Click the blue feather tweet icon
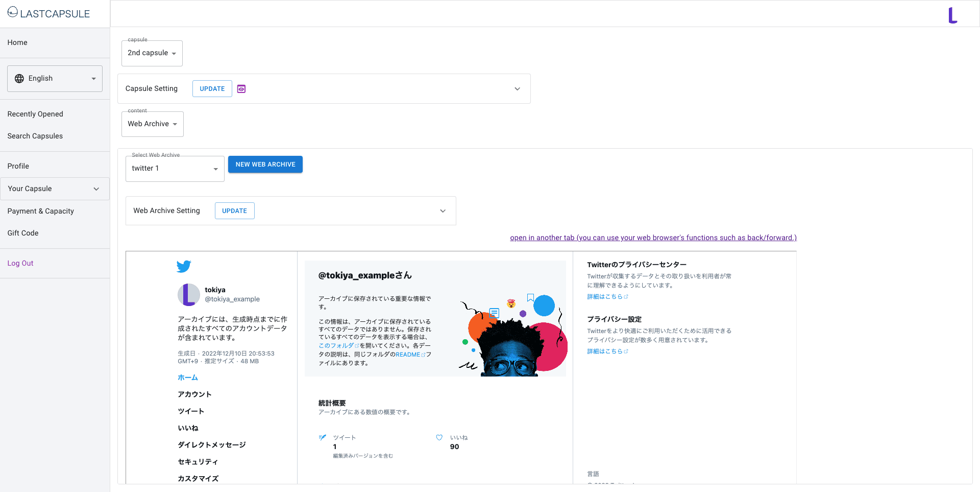This screenshot has width=980, height=492. click(322, 437)
